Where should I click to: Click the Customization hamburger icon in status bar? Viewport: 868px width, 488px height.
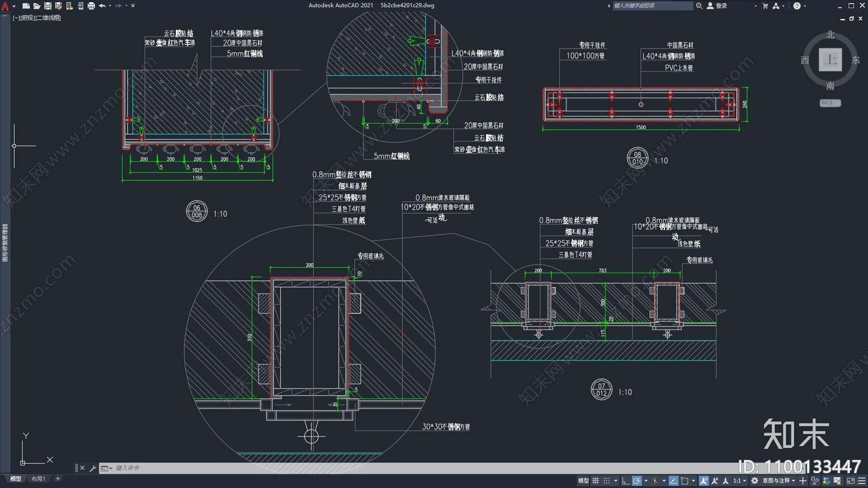(x=861, y=481)
